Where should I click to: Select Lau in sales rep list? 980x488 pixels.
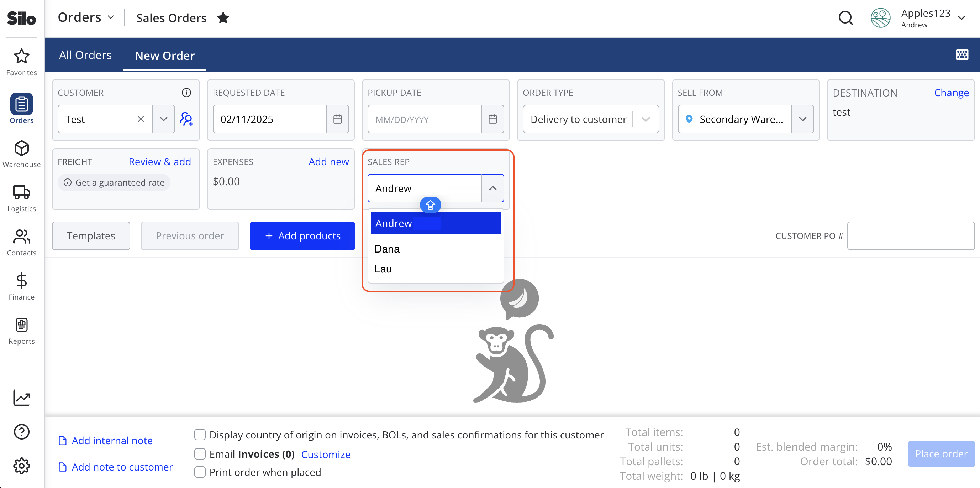tap(436, 269)
